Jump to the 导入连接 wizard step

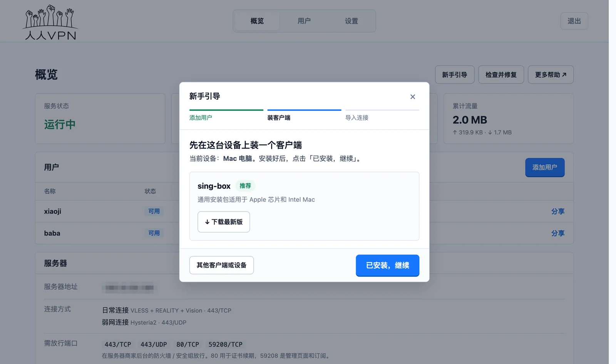coord(382,115)
